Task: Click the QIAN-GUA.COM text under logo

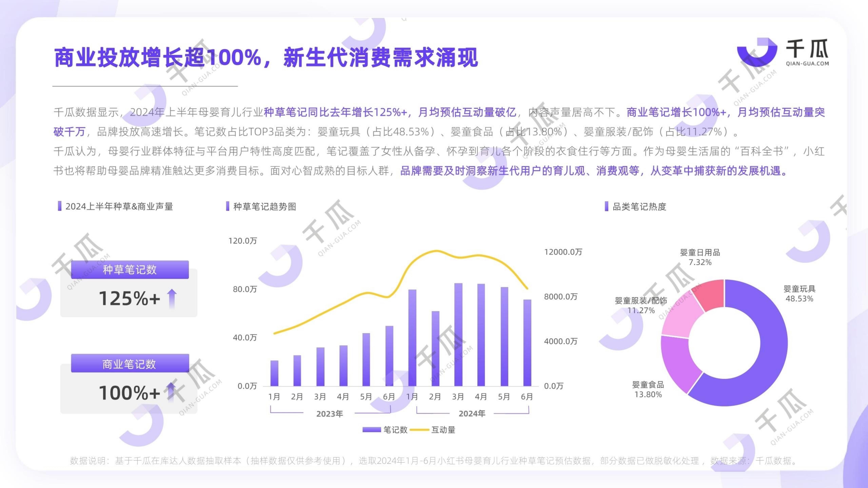Action: click(x=807, y=63)
